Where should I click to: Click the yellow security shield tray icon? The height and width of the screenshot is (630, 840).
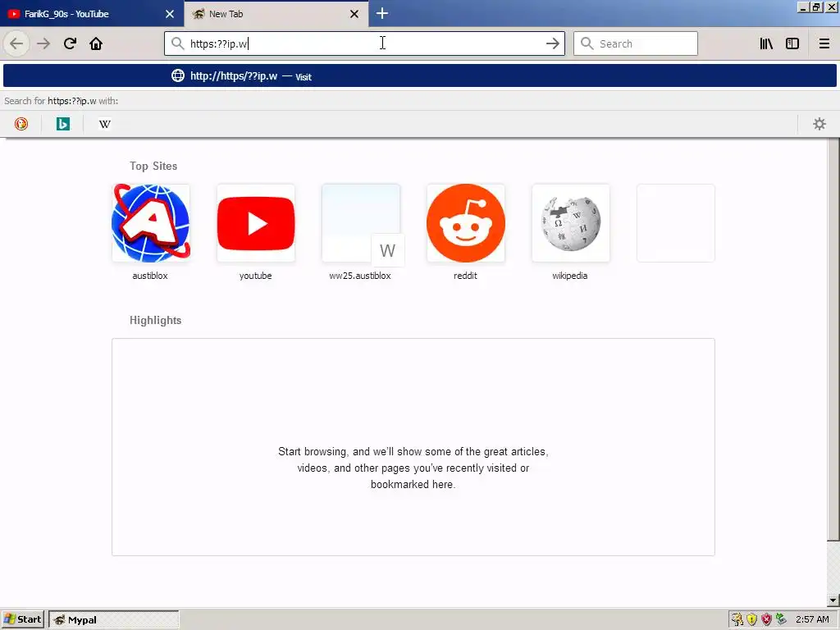coord(751,619)
